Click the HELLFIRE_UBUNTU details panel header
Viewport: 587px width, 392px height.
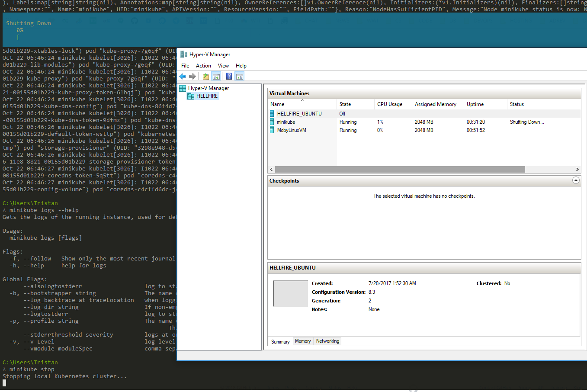point(424,268)
